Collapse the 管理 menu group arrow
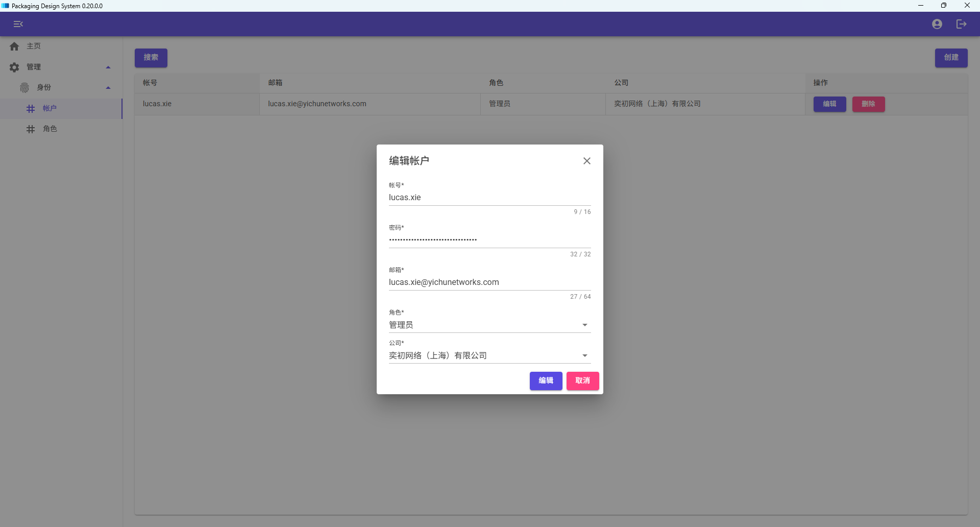The image size is (980, 527). (108, 67)
